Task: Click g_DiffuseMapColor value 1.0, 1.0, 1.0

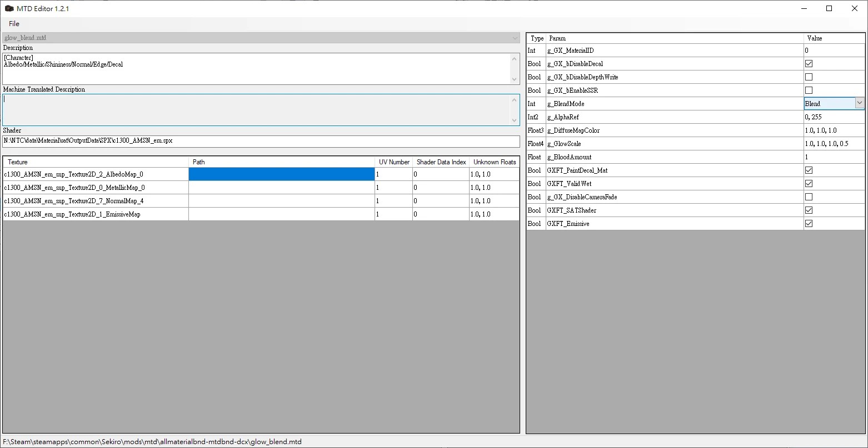Action: [x=834, y=130]
